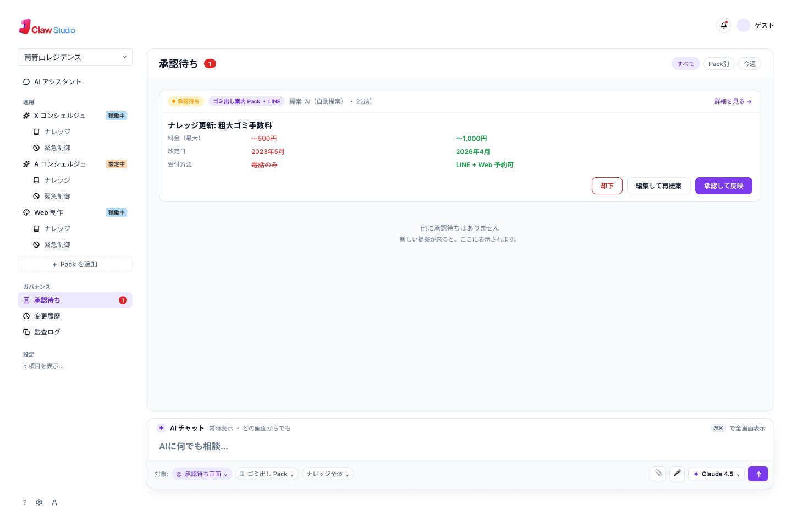The height and width of the screenshot is (532, 792).
Task: Click the red count badge beside the 承認待ち heading
Action: tap(210, 64)
